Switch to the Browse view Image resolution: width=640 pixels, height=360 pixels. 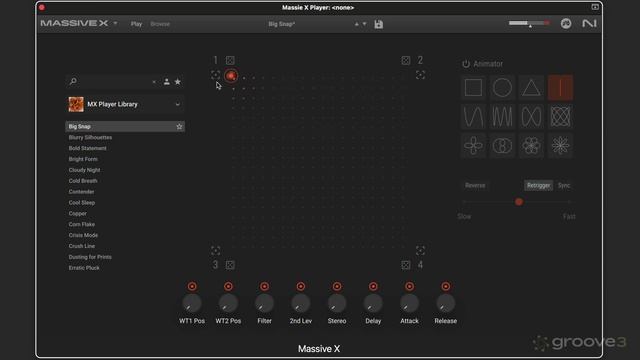click(160, 24)
